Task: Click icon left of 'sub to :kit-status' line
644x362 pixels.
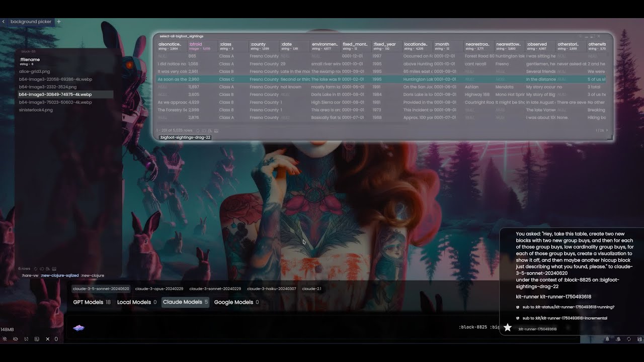Action: pos(518,307)
